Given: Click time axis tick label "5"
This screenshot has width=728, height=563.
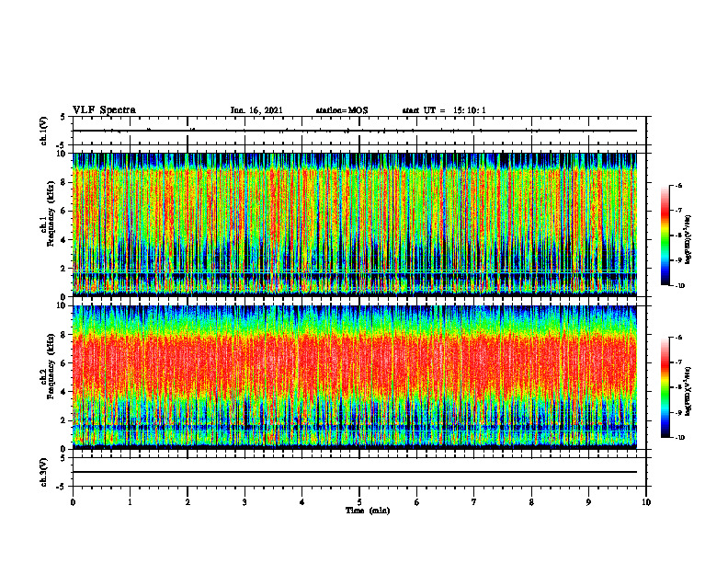Looking at the screenshot, I should [359, 502].
